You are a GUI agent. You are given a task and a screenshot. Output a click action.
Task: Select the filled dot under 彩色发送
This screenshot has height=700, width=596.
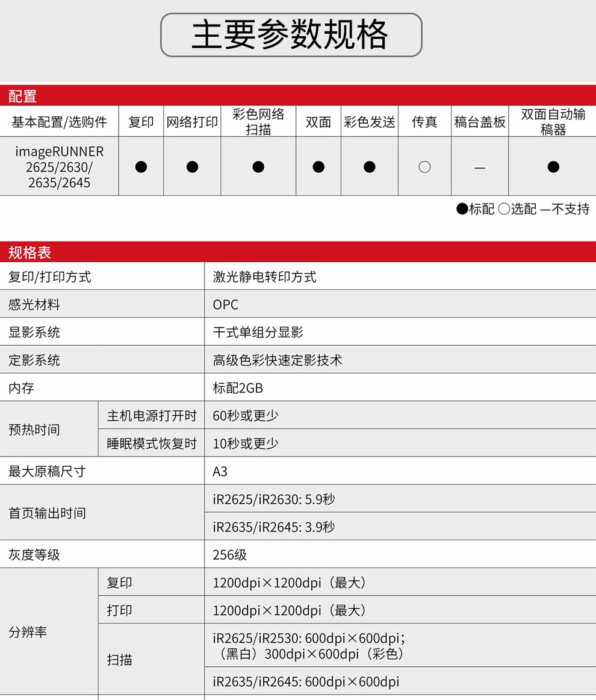point(370,167)
